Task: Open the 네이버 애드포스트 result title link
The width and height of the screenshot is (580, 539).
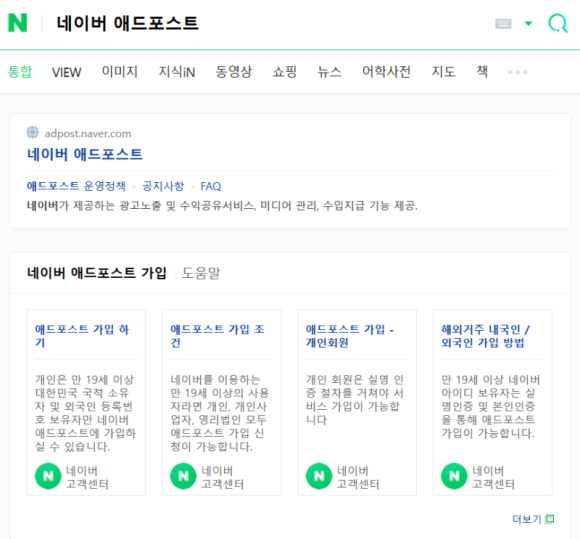Action: tap(85, 154)
